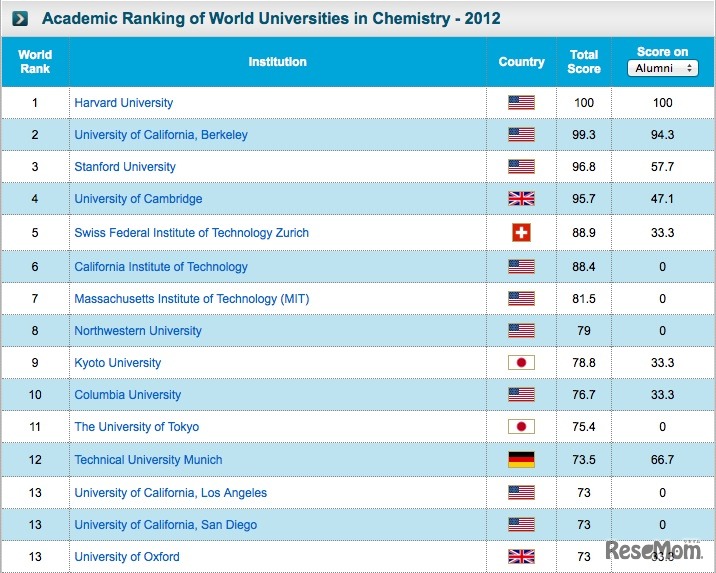The width and height of the screenshot is (716, 573).
Task: Click the arrow icon beside the ranking title
Action: [20, 19]
